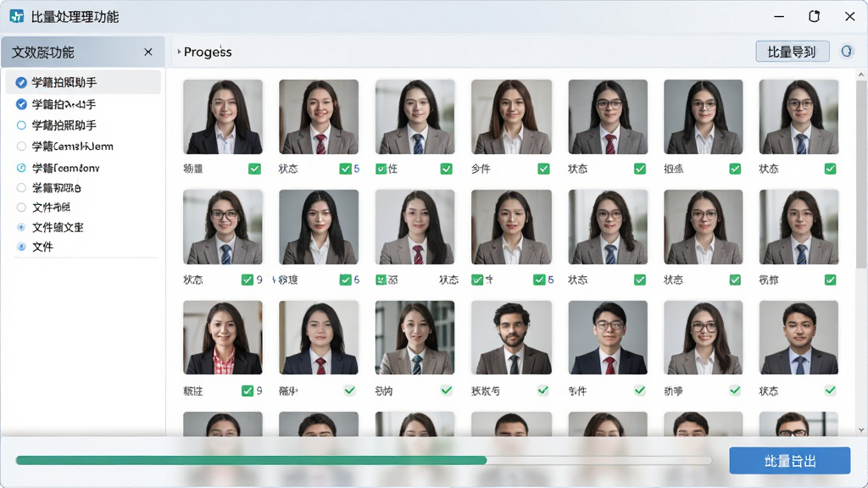Click the app logo icon in title bar

tap(17, 17)
